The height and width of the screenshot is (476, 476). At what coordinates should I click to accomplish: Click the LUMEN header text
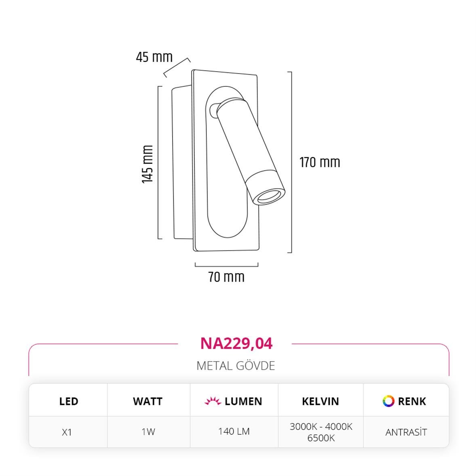click(x=243, y=401)
